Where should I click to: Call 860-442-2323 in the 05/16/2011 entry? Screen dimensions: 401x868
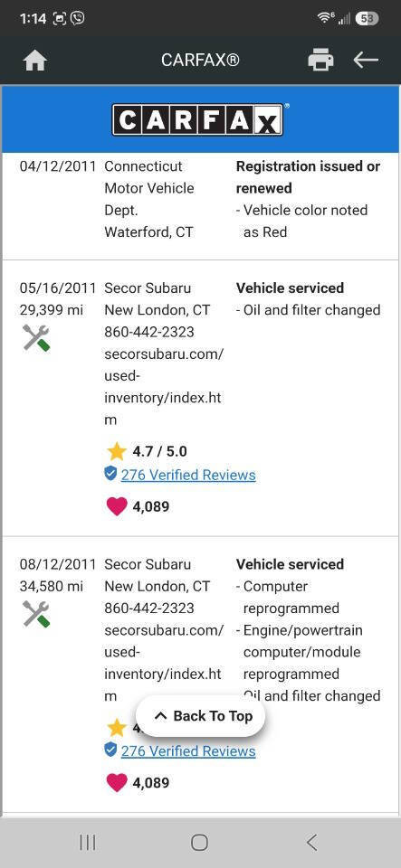click(149, 332)
